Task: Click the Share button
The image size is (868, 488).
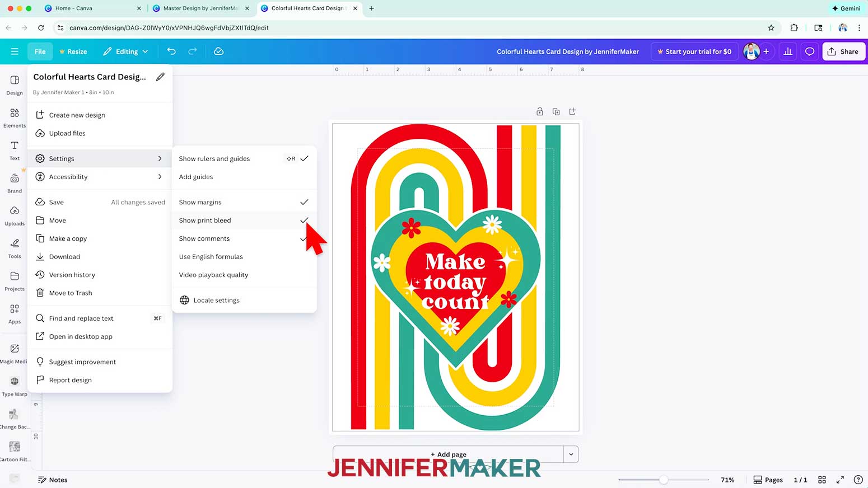Action: [843, 51]
